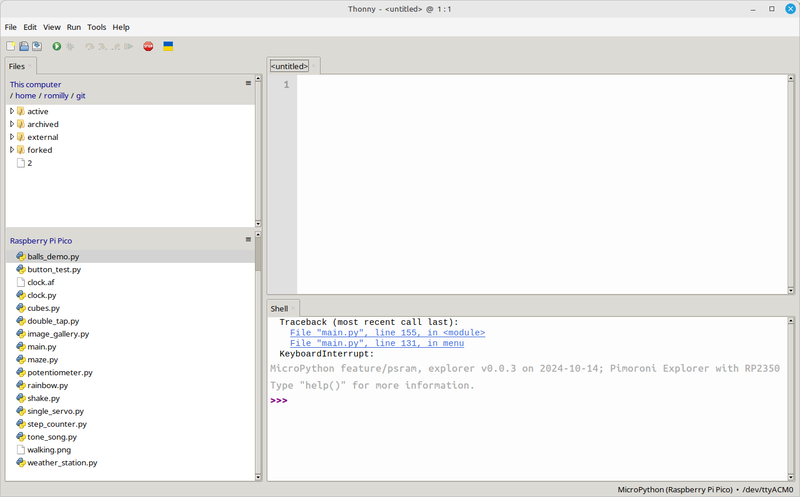800x497 pixels.
Task: Click the romilly path breadcrumb link
Action: 56,95
